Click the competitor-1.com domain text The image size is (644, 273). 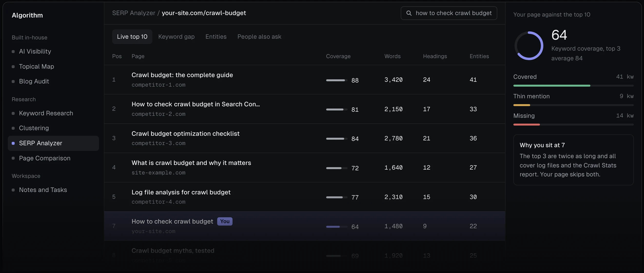tap(158, 85)
